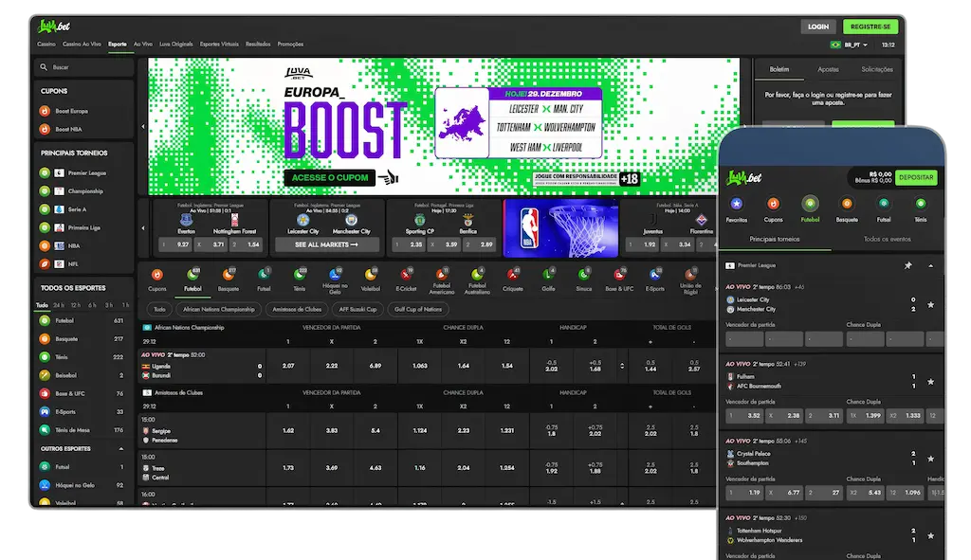This screenshot has height=560, width=971.
Task: Open the NFL tournament entry
Action: click(x=60, y=264)
